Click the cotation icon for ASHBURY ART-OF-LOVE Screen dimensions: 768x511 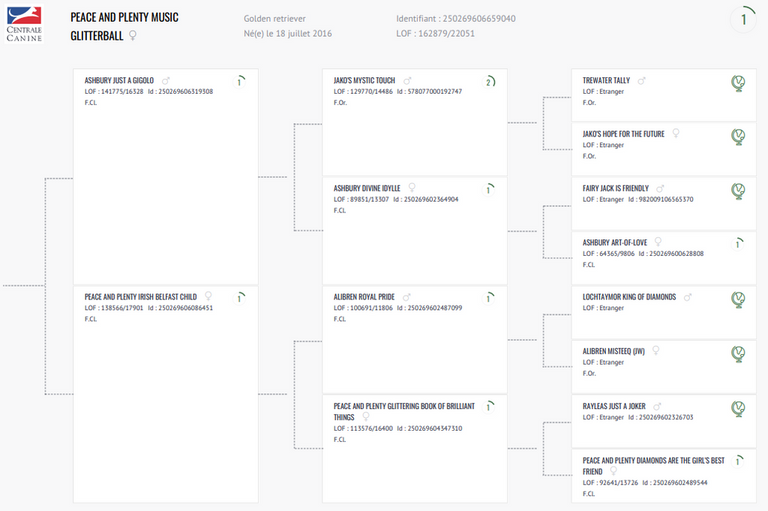738,243
